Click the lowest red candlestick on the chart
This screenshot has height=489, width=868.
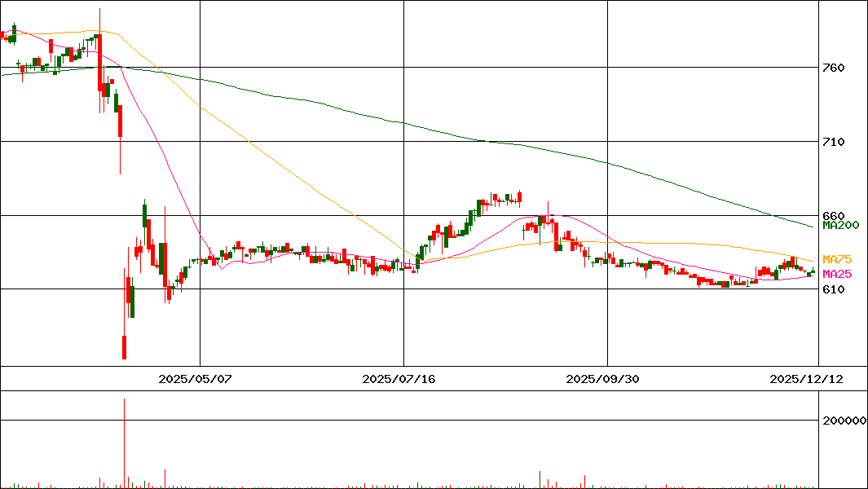[125, 346]
